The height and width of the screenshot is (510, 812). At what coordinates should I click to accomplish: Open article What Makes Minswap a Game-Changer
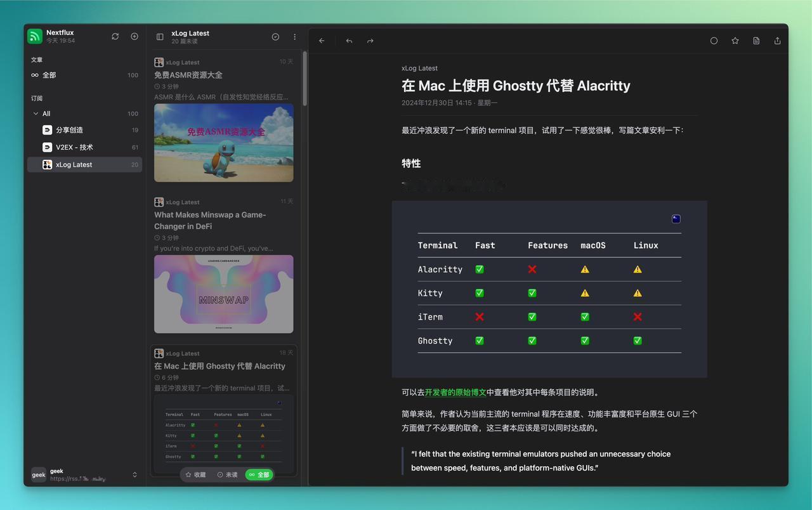pos(210,221)
